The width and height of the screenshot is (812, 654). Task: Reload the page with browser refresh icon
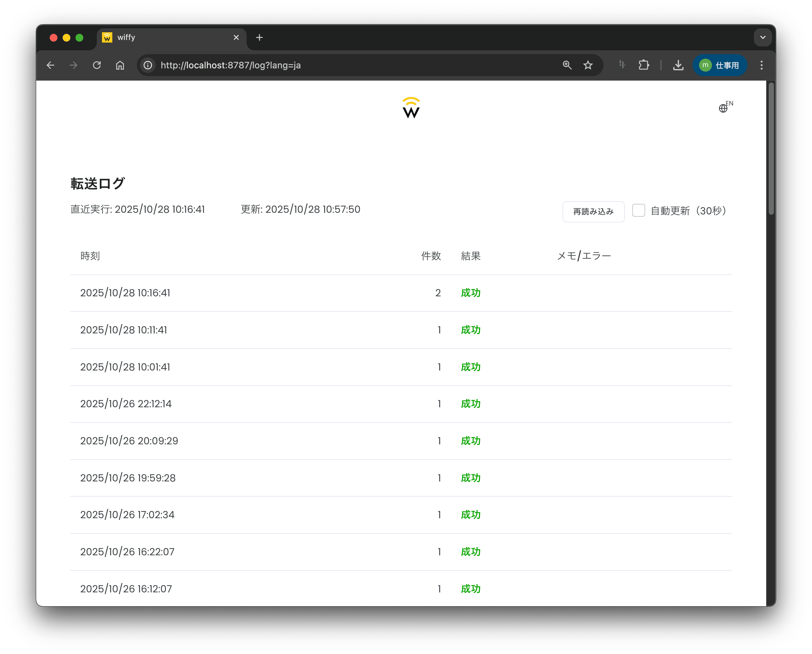[97, 65]
